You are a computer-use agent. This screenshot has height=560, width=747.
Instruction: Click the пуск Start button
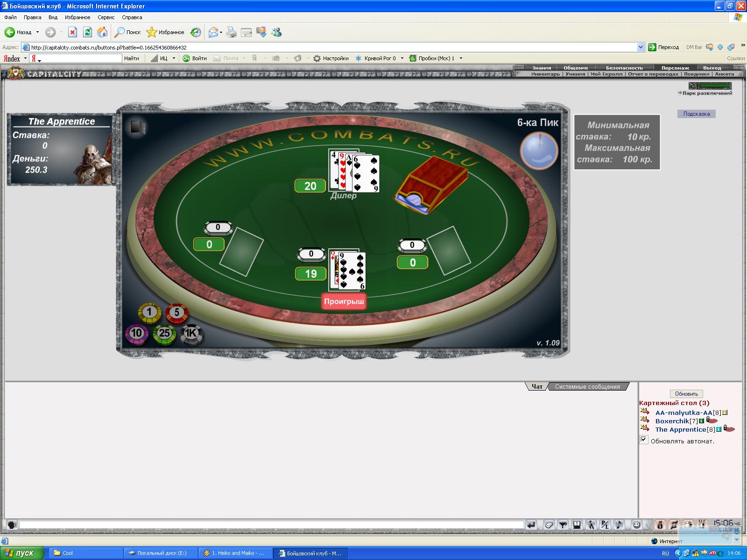[x=22, y=553]
